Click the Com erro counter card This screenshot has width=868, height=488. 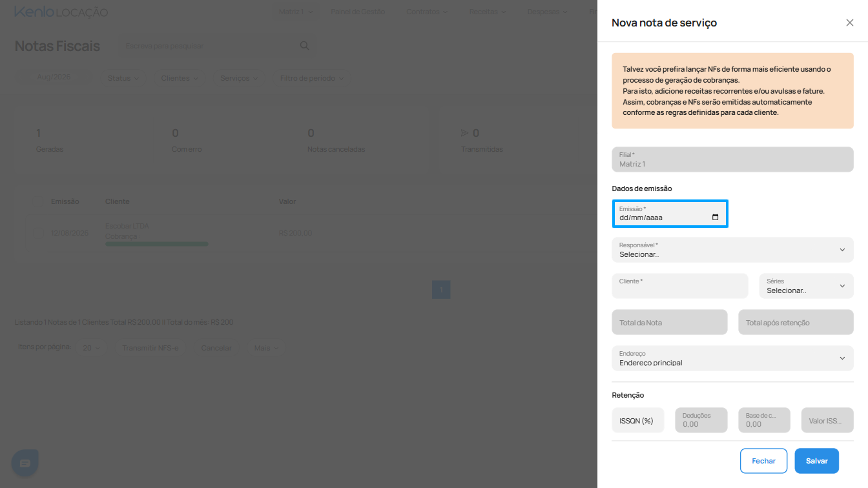click(x=187, y=140)
